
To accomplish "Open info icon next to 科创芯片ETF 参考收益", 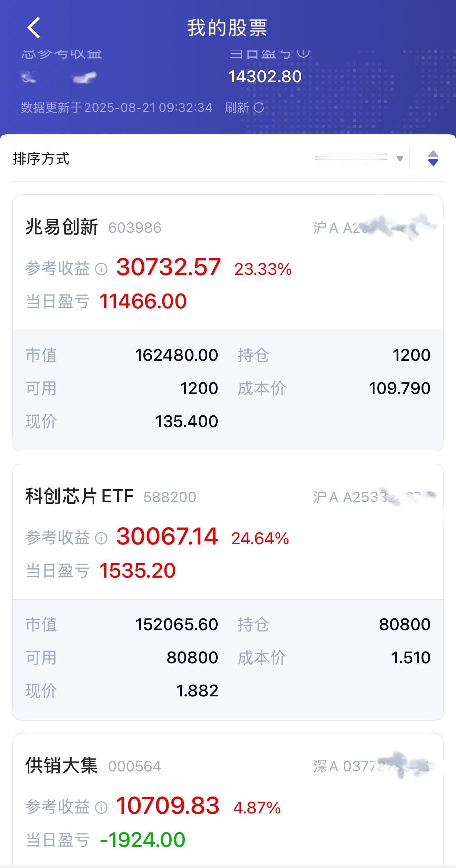I will (x=101, y=538).
